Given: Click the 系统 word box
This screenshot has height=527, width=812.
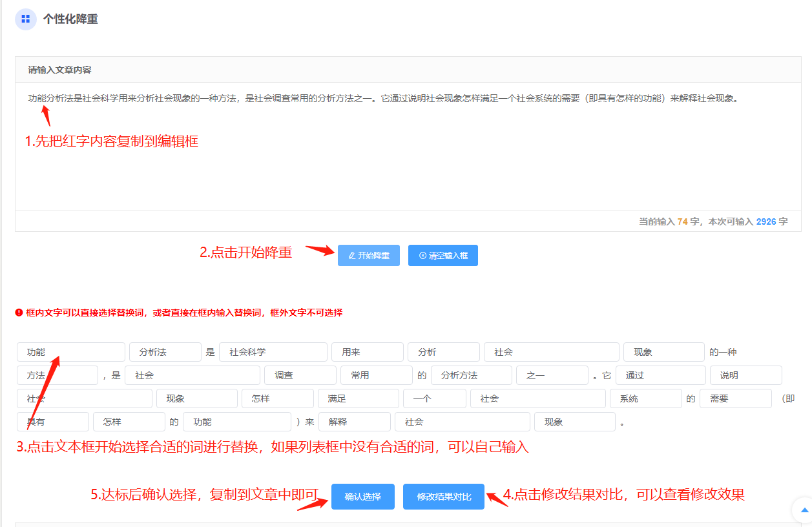Looking at the screenshot, I should point(645,398).
